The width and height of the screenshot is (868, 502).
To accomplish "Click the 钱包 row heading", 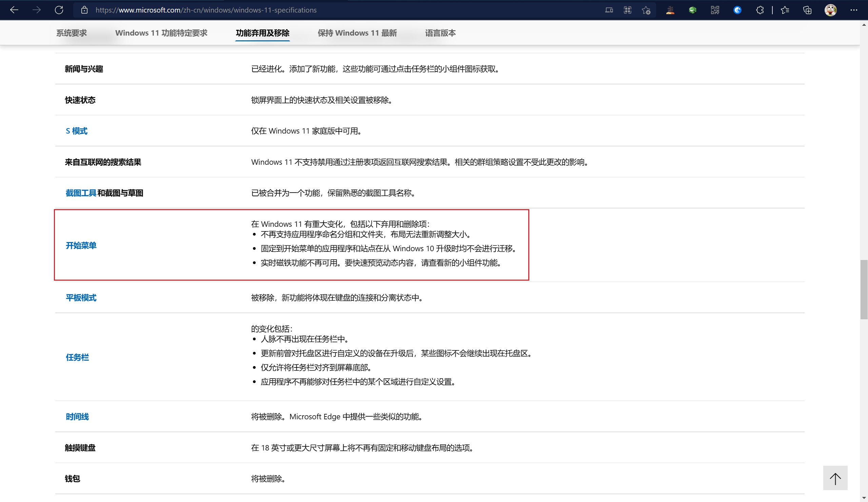I will [x=72, y=478].
